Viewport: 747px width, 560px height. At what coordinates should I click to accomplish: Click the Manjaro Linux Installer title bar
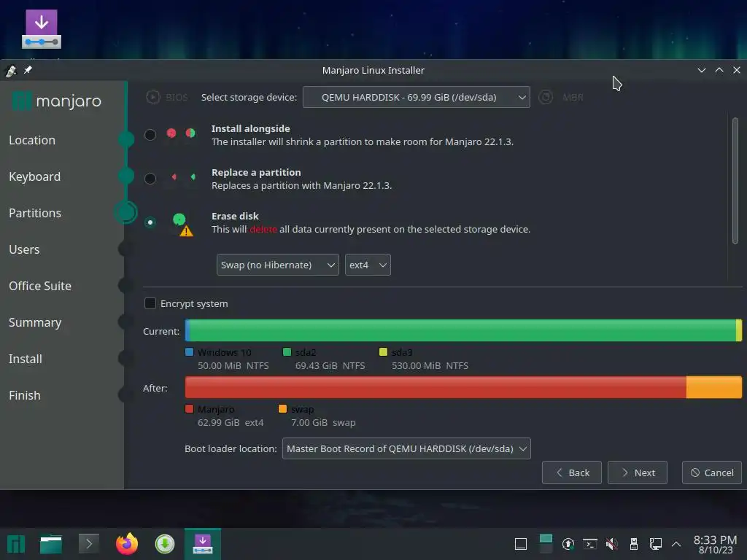(x=373, y=70)
